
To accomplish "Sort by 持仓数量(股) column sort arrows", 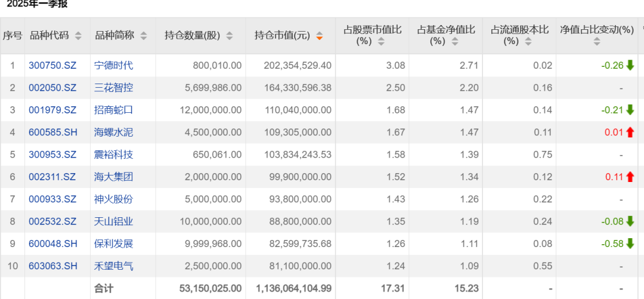I will 230,36.
